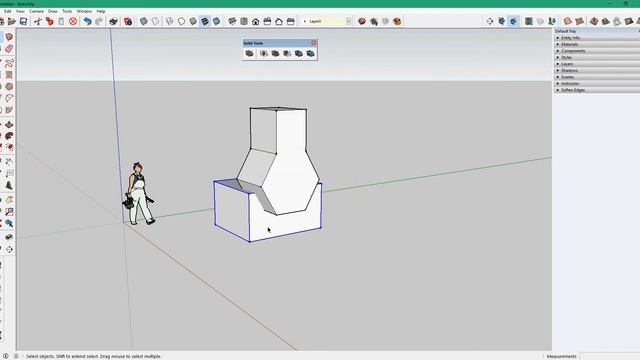Select the Polygon tool
640x360 pixels.
coord(9,87)
